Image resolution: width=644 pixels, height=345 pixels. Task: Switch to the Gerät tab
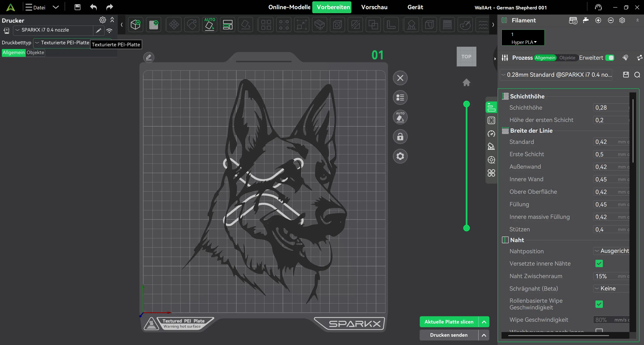point(415,7)
